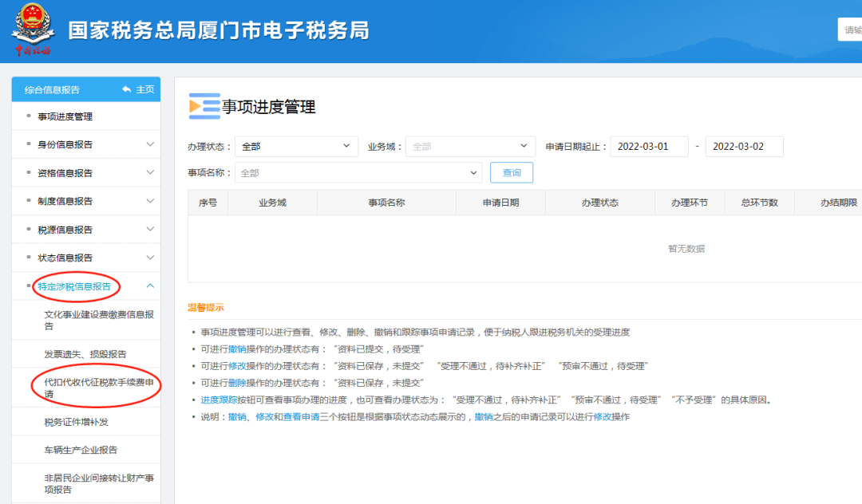Open the 事项名称 dropdown
Screen dimensions: 862x504
pyautogui.click(x=358, y=172)
